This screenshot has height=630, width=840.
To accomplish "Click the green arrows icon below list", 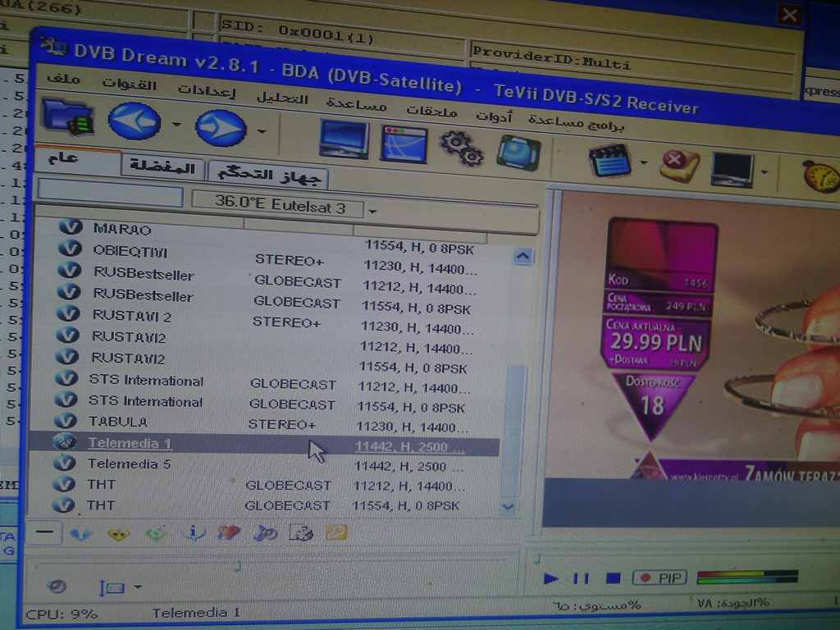I will click(156, 533).
